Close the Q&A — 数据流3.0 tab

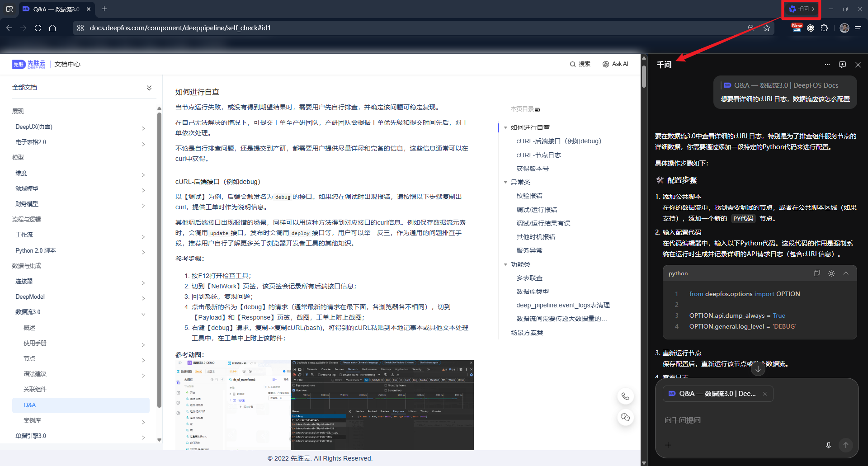click(89, 9)
